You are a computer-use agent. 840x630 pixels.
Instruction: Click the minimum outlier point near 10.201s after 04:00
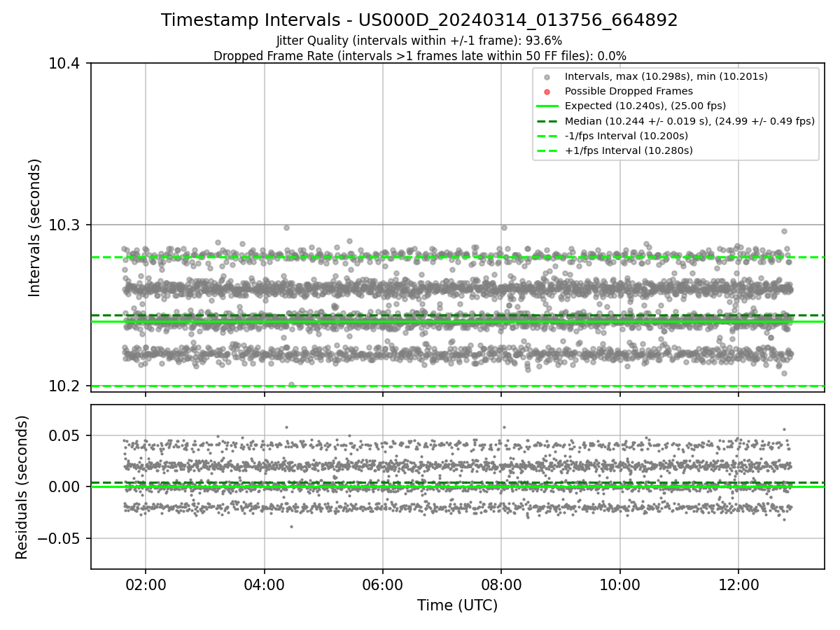coord(291,384)
